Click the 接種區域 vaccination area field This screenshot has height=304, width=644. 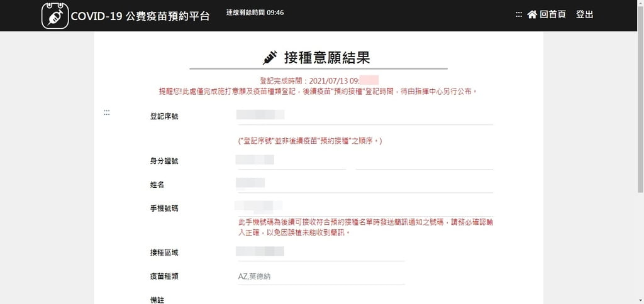pos(321,252)
